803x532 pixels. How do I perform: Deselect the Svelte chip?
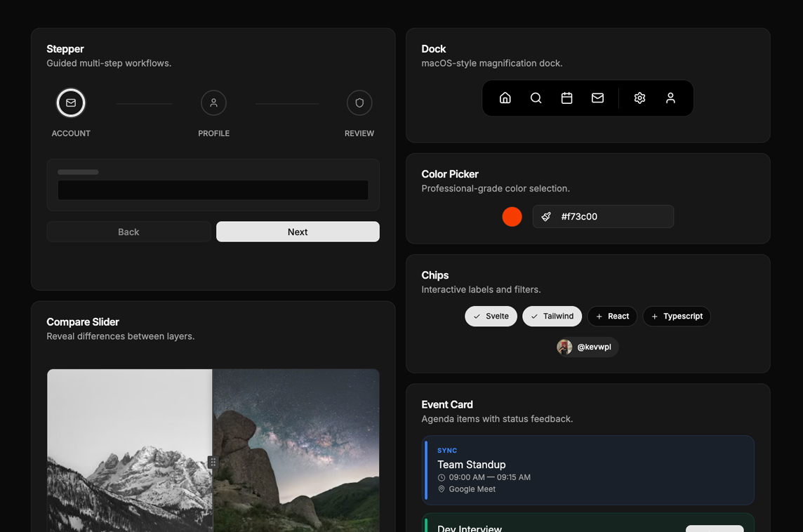tap(491, 317)
